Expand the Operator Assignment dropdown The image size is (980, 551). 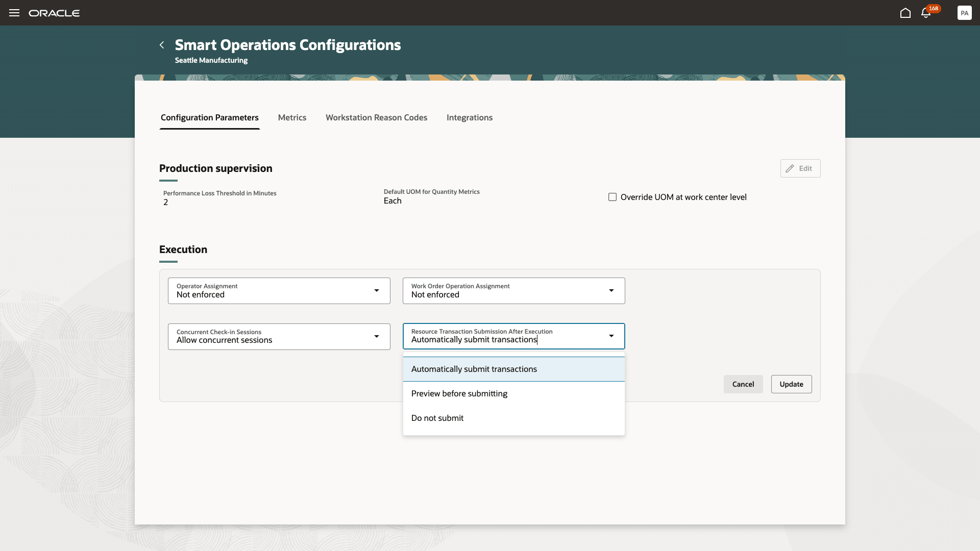click(x=376, y=290)
